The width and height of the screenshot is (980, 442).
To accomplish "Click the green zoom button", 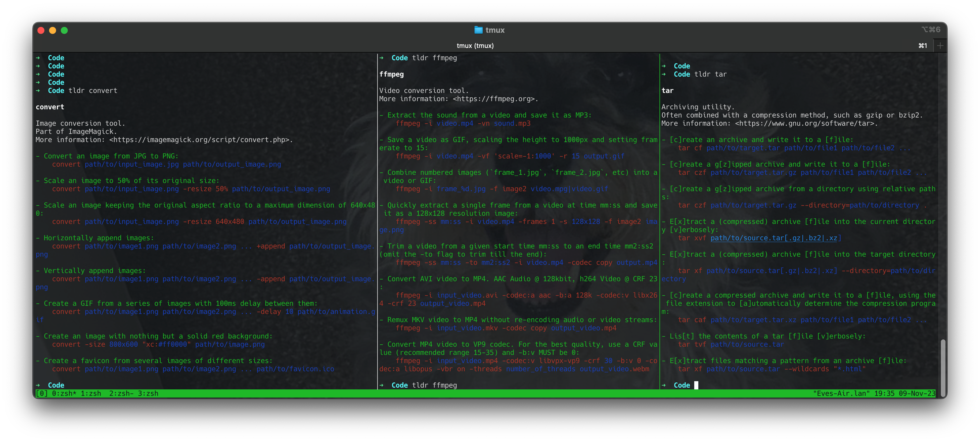I will tap(65, 30).
